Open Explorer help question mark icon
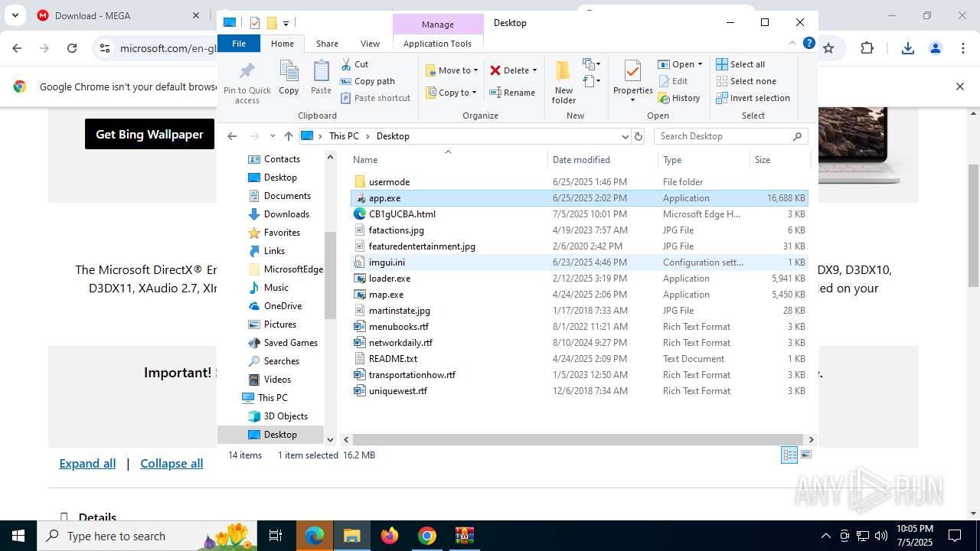Viewport: 980px width, 551px height. 808,44
